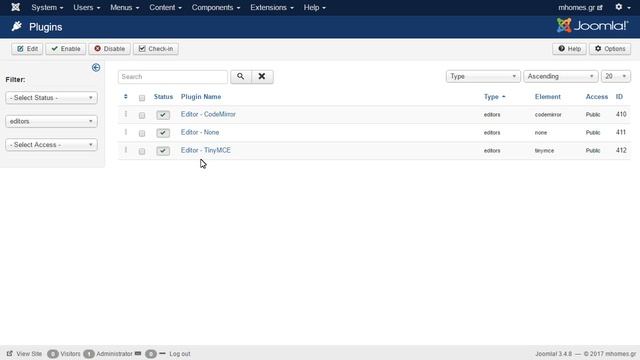Click the Edit toolbar button
Image resolution: width=640 pixels, height=360 pixels.
point(27,49)
